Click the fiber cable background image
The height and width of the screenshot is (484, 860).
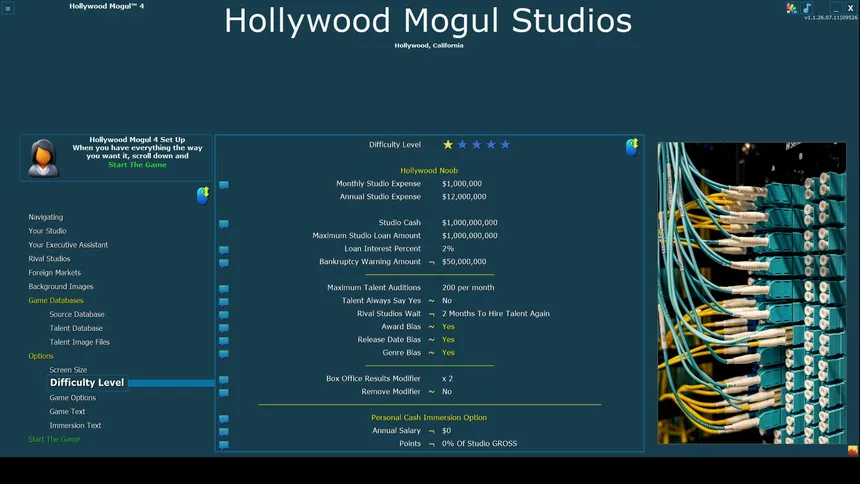click(751, 293)
